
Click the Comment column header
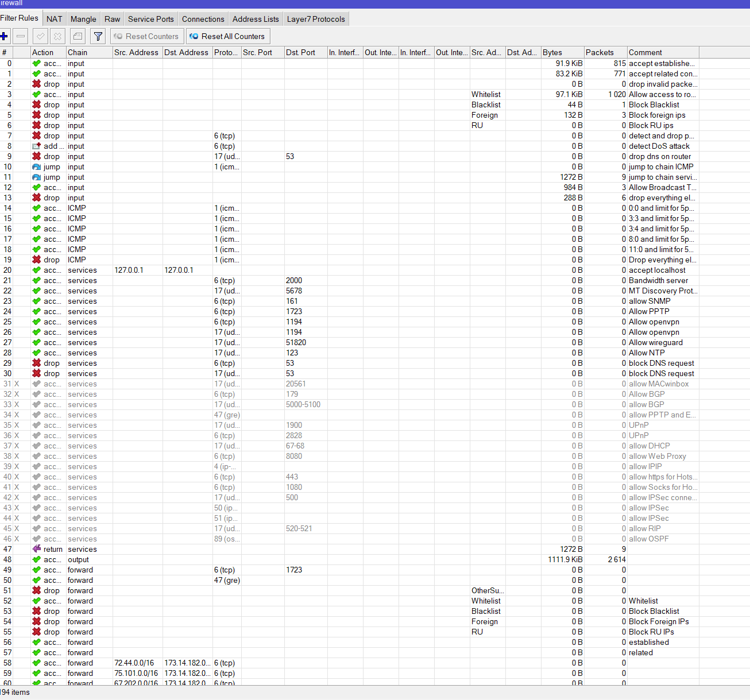[663, 52]
